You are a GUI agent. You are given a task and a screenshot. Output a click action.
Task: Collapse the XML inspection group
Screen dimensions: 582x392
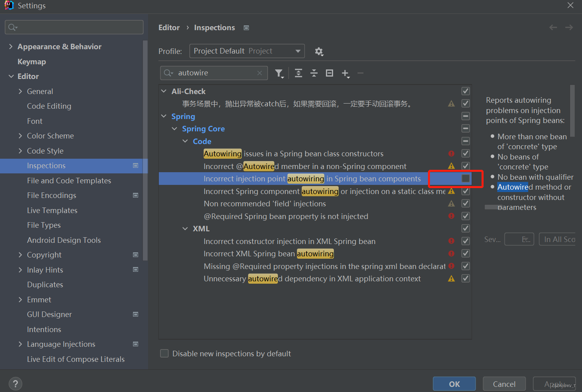click(x=185, y=228)
